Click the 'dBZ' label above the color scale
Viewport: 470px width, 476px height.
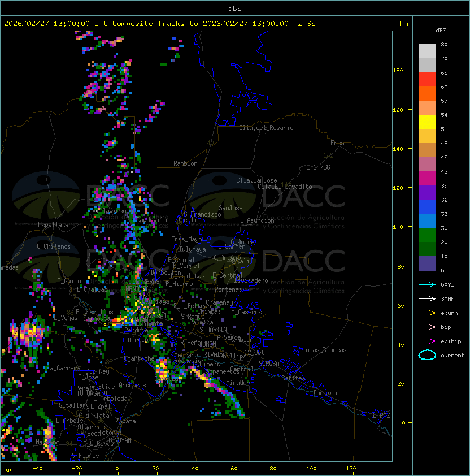pyautogui.click(x=441, y=31)
